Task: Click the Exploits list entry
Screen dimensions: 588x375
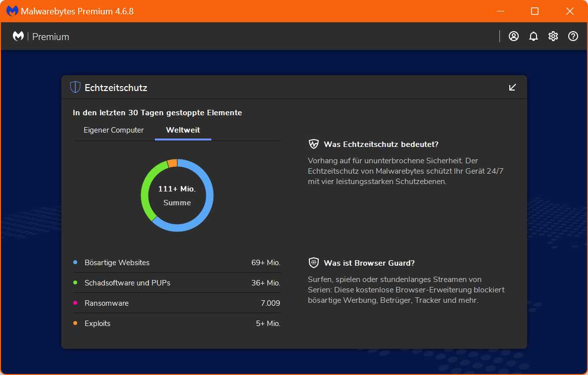Action: click(98, 323)
